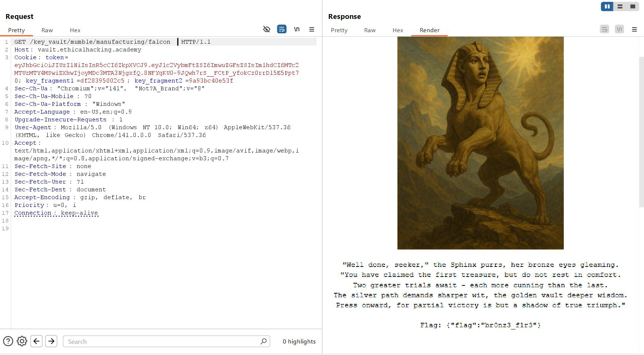Select the Hex tab in Response
644x355 pixels.
398,30
